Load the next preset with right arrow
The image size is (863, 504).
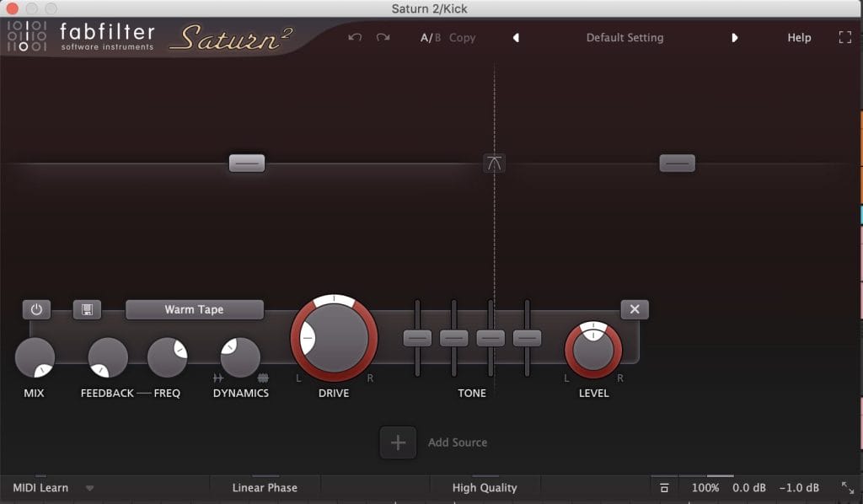pyautogui.click(x=734, y=38)
